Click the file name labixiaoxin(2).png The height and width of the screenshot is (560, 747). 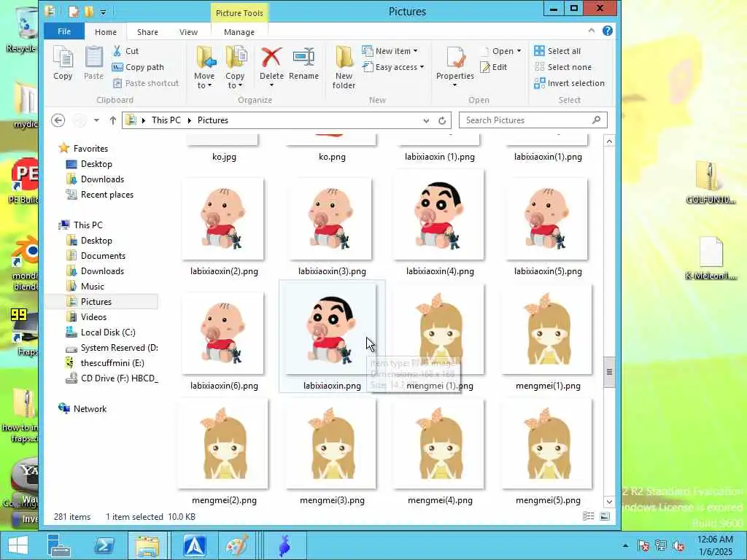(x=224, y=271)
